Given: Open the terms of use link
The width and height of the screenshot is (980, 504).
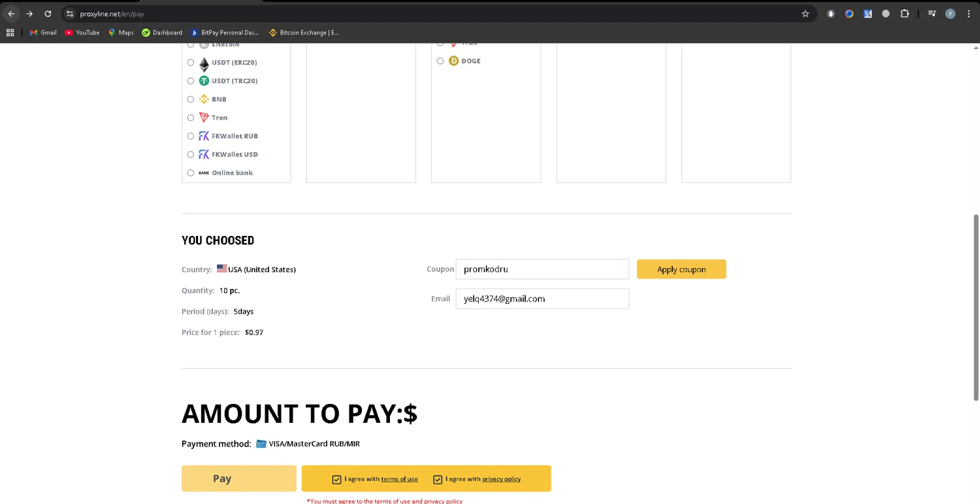Looking at the screenshot, I should tap(399, 479).
